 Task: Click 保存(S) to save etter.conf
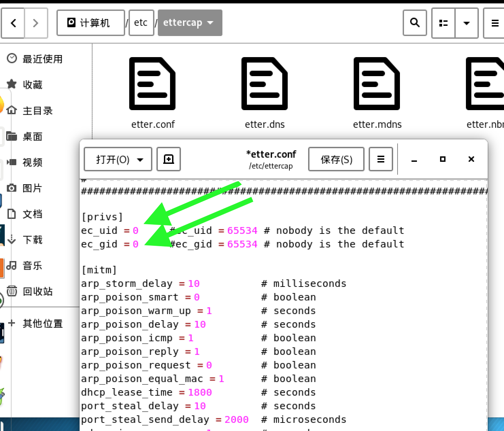[336, 159]
